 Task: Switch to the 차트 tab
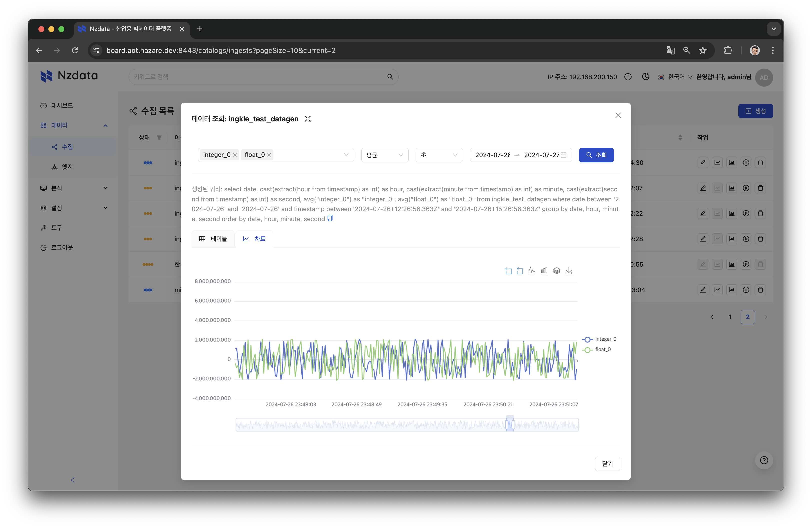click(254, 239)
